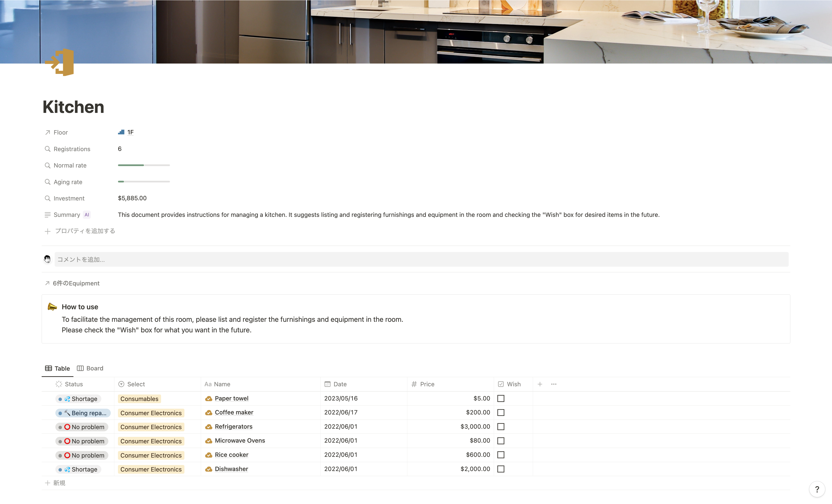Open the Consumables select tag for Paper towel
Viewport: 832px width, 504px height.
139,399
